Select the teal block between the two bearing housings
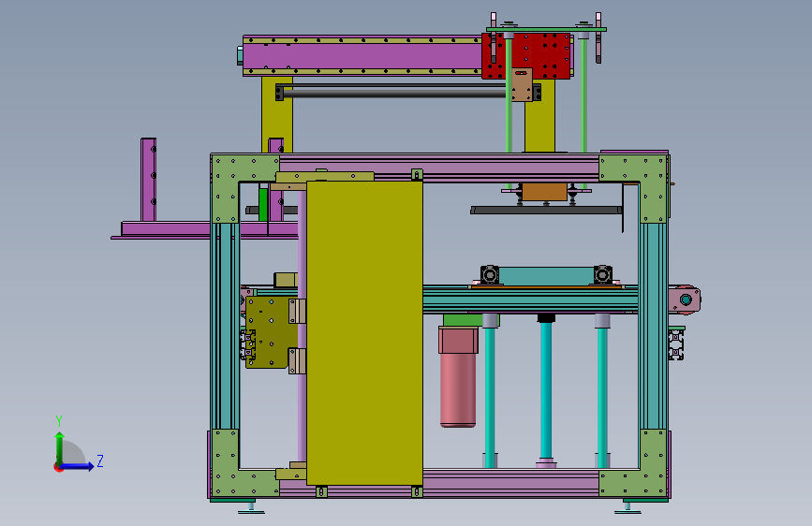This screenshot has width=812, height=526. pyautogui.click(x=546, y=275)
